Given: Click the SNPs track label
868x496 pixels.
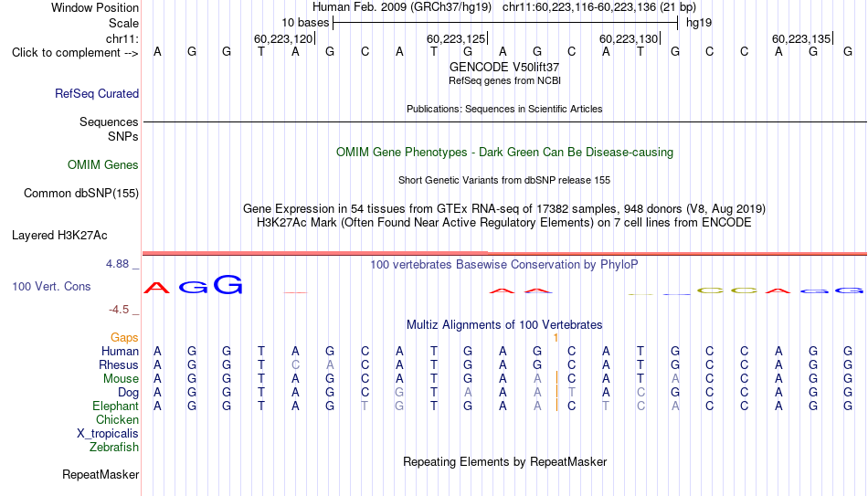Looking at the screenshot, I should coord(123,137).
